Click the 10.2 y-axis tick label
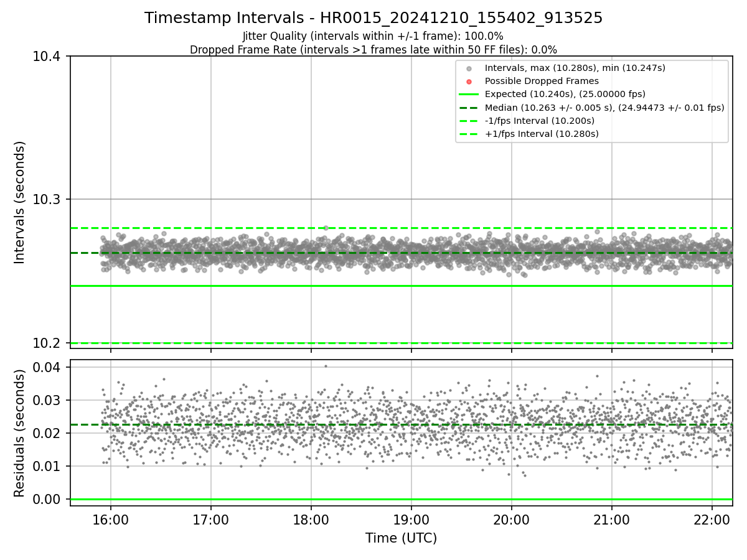Image resolution: width=747 pixels, height=560 pixels. coord(48,343)
